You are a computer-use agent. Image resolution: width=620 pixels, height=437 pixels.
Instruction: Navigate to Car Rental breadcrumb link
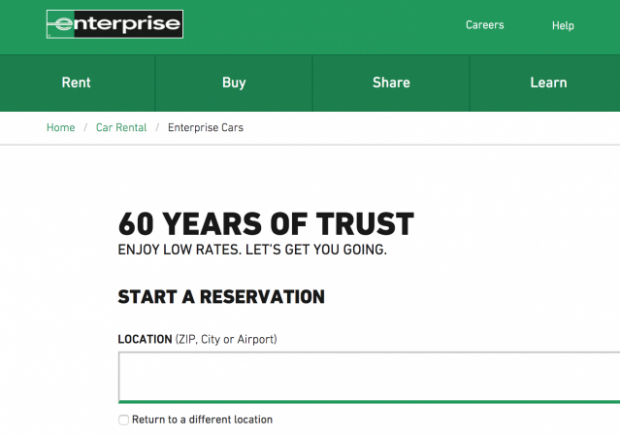tap(121, 128)
